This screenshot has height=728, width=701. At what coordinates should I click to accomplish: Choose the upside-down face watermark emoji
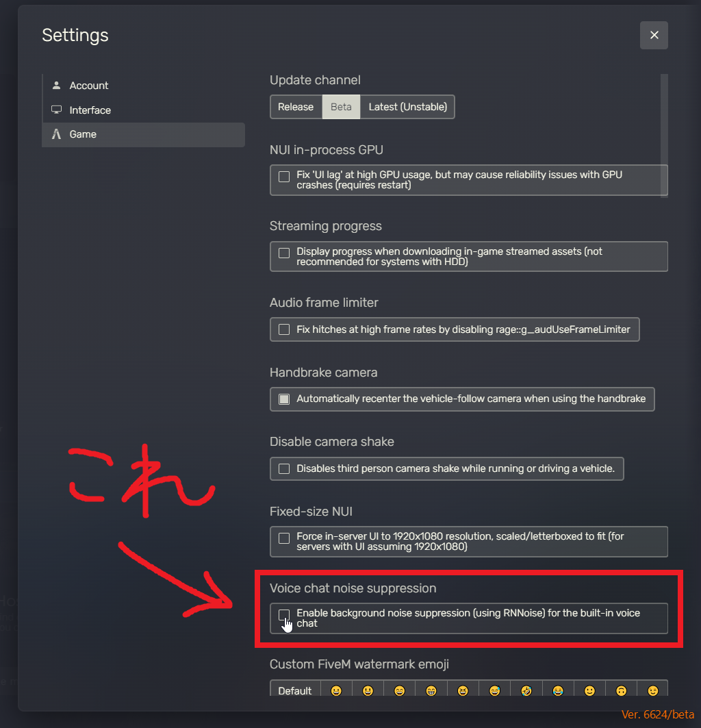pos(621,690)
